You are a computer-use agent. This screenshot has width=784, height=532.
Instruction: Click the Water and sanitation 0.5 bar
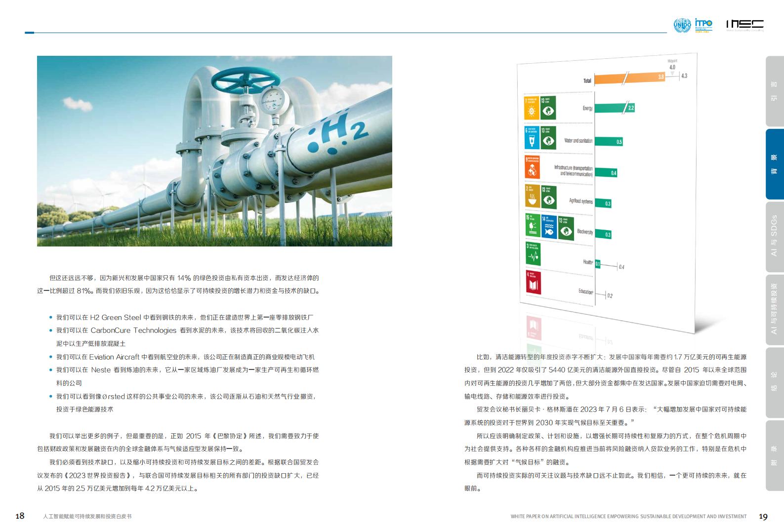click(x=609, y=141)
